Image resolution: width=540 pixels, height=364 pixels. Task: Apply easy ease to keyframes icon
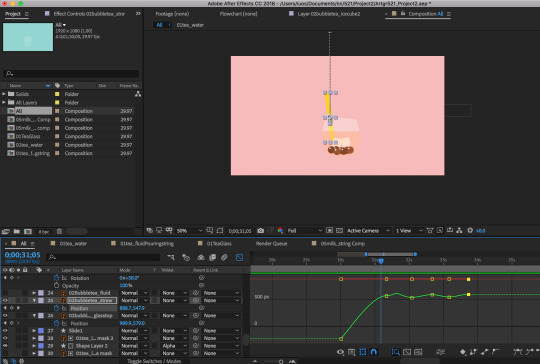tap(518, 352)
